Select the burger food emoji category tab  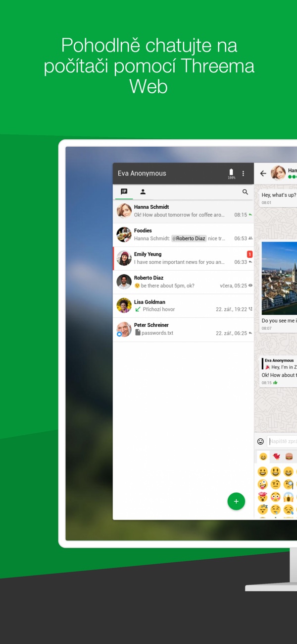[289, 457]
